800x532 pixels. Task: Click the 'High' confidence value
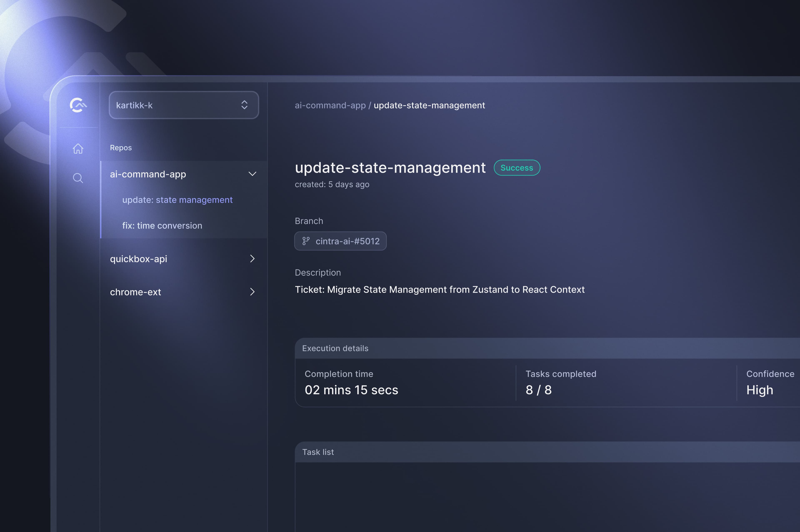point(760,390)
